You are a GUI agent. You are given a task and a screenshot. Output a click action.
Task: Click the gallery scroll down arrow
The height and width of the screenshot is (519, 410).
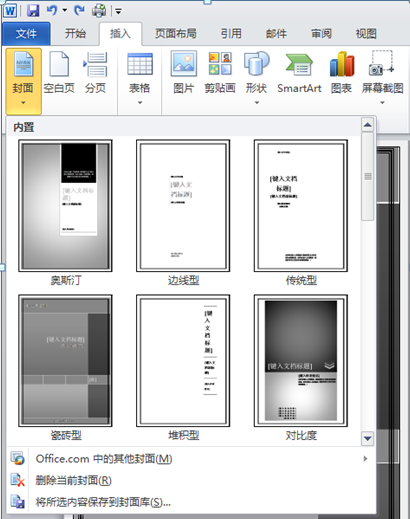[367, 438]
